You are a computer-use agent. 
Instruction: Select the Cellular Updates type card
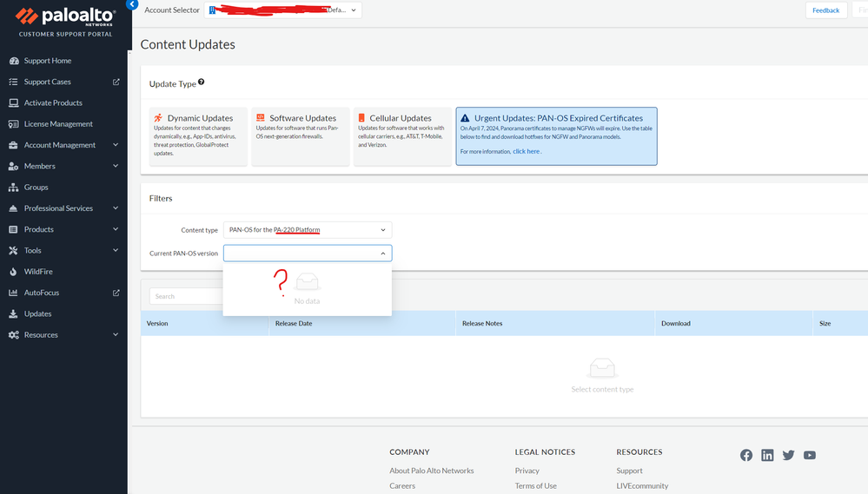point(401,136)
